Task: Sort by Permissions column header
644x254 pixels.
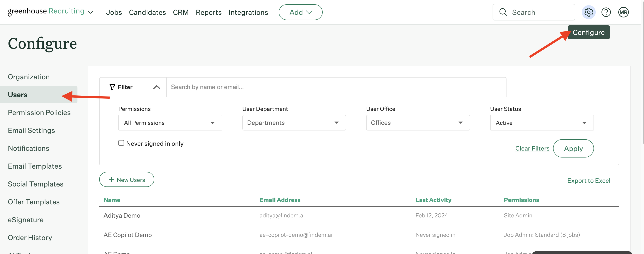Action: (521, 200)
